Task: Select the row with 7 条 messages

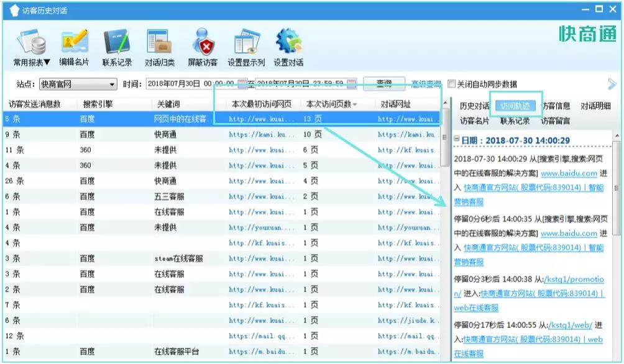Action: tap(222, 305)
